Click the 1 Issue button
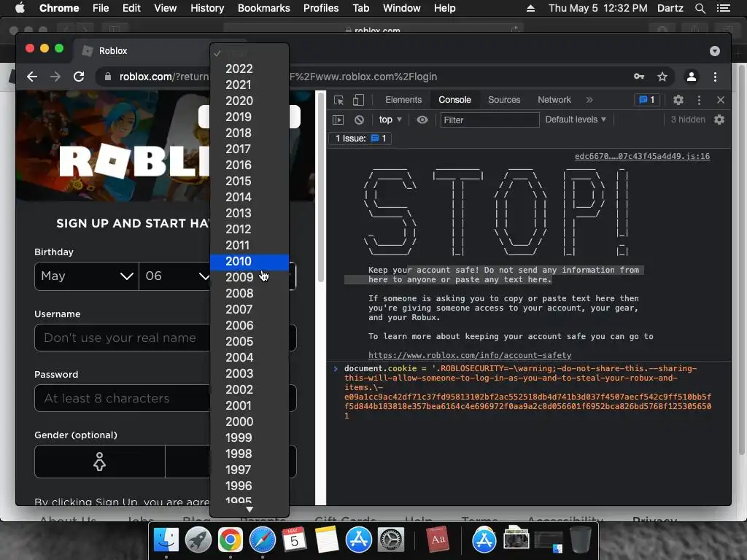 (360, 139)
